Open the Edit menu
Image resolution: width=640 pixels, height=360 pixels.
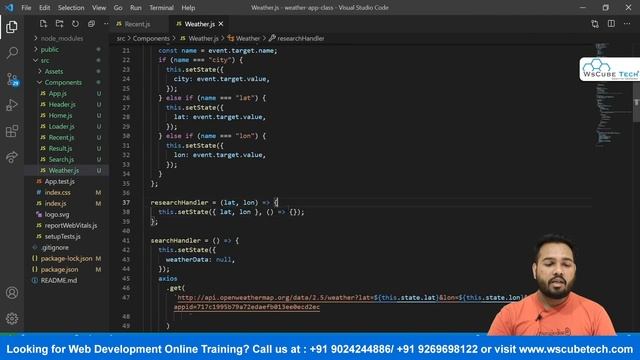point(44,8)
